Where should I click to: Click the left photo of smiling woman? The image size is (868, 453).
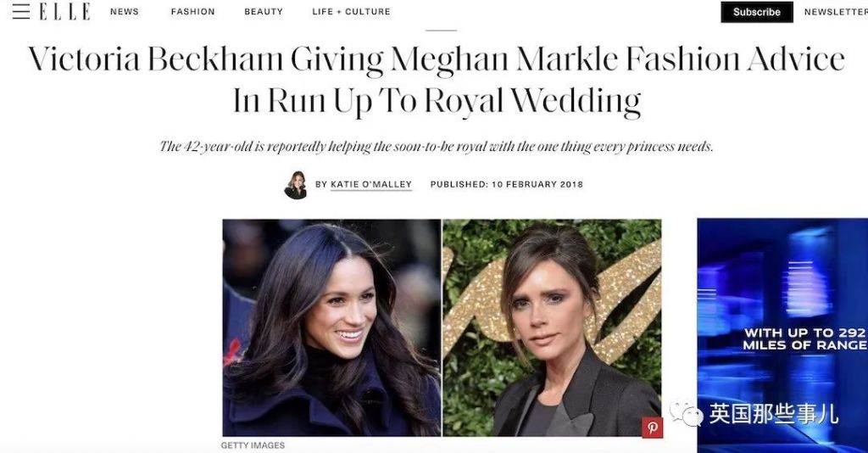click(331, 327)
